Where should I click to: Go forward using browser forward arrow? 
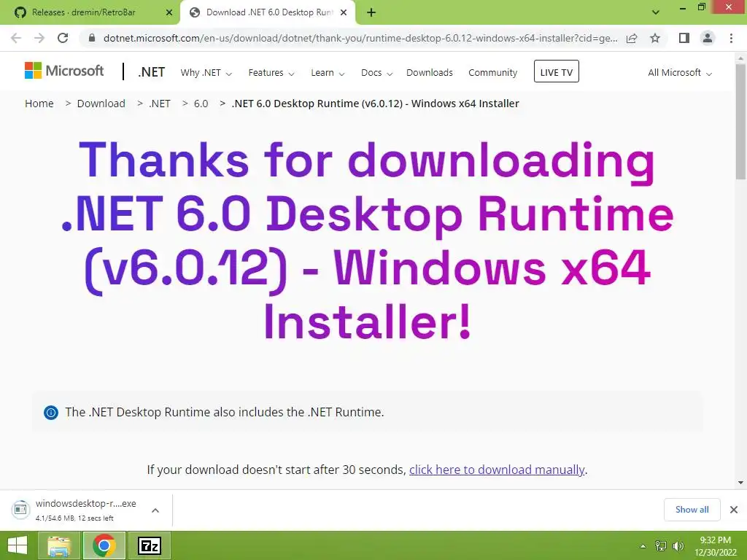39,38
